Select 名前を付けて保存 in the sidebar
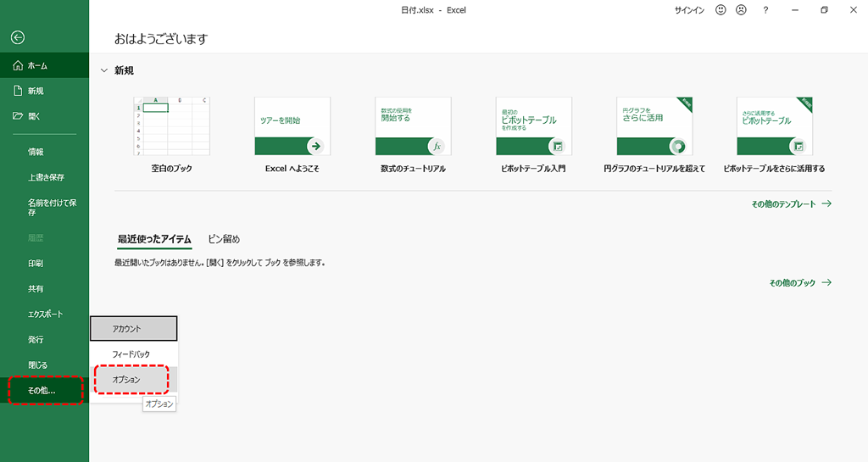This screenshot has height=462, width=868. (x=44, y=208)
